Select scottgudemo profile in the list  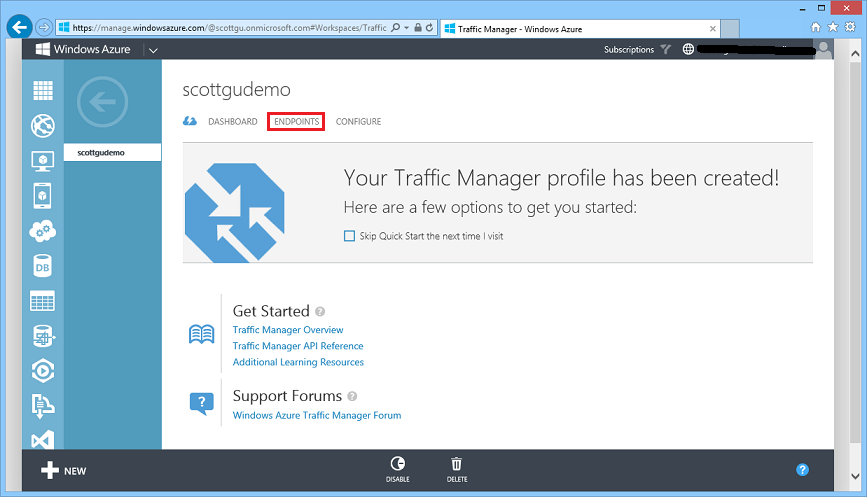(x=112, y=153)
